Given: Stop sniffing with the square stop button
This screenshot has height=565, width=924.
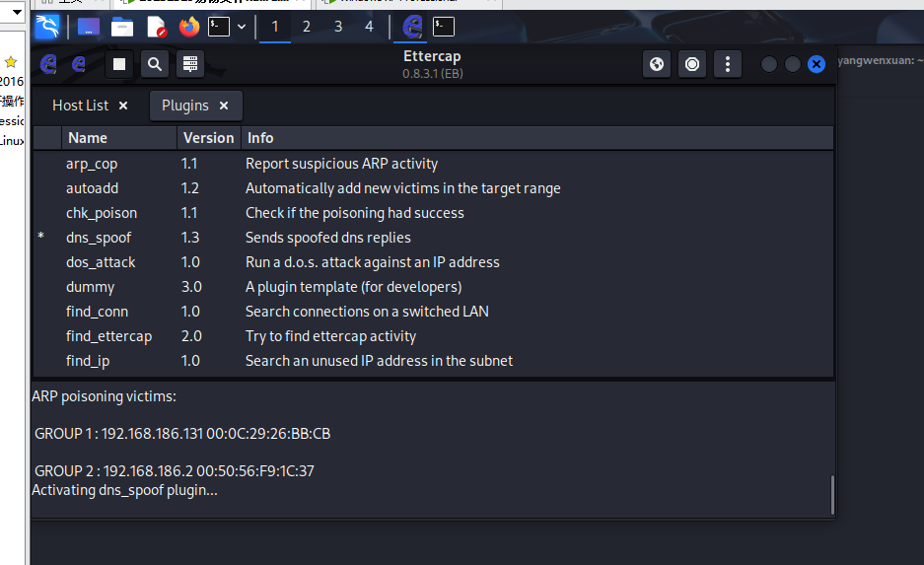Looking at the screenshot, I should pyautogui.click(x=119, y=65).
